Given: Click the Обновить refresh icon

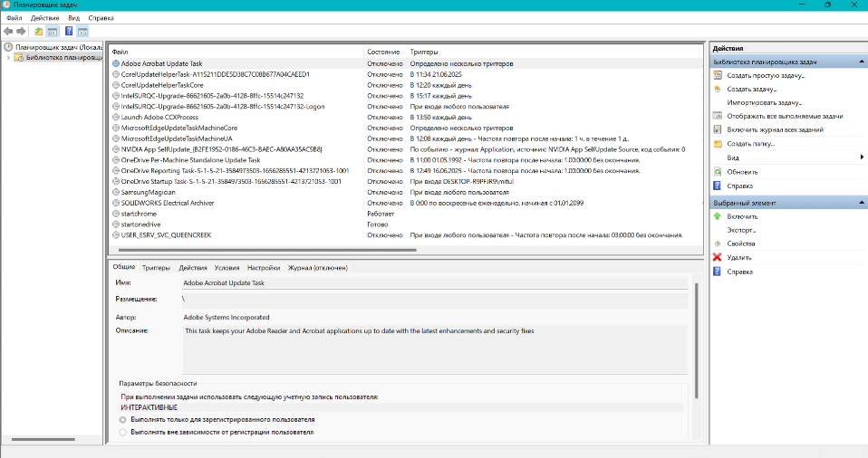Looking at the screenshot, I should pos(718,171).
